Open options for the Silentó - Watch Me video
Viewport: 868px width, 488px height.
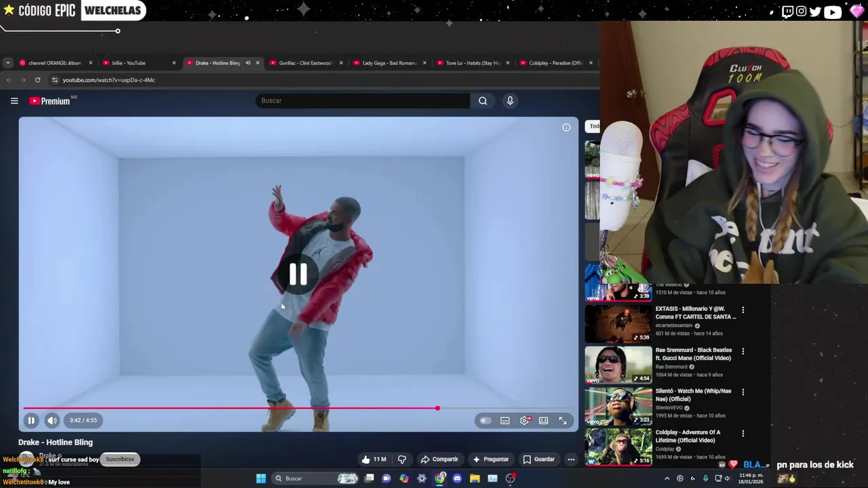743,392
